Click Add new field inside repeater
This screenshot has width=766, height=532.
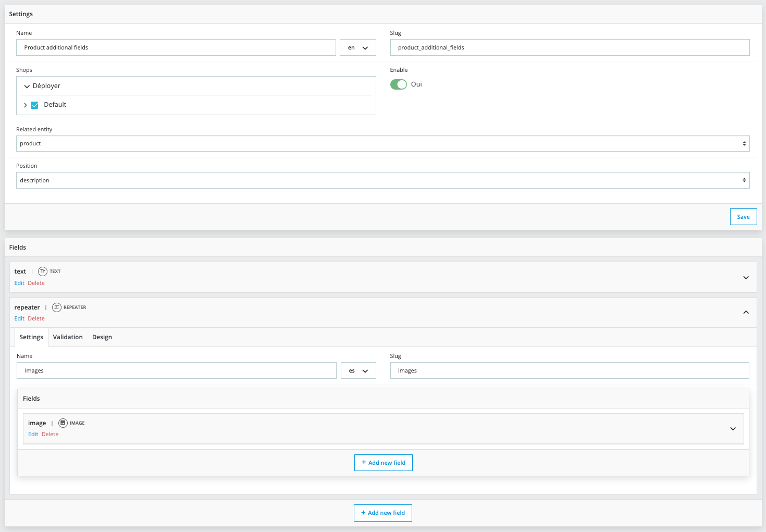point(384,463)
